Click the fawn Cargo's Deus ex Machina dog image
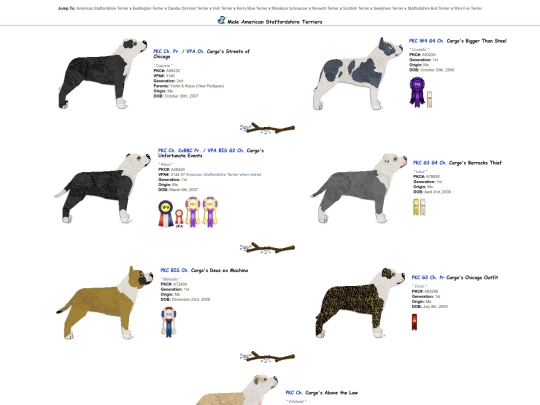The height and width of the screenshot is (405, 540). [x=104, y=303]
